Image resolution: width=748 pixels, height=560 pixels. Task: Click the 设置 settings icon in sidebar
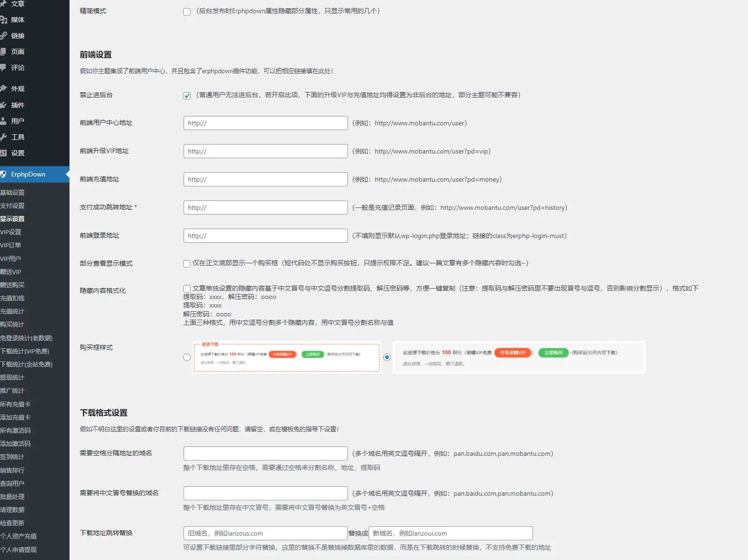point(3,153)
